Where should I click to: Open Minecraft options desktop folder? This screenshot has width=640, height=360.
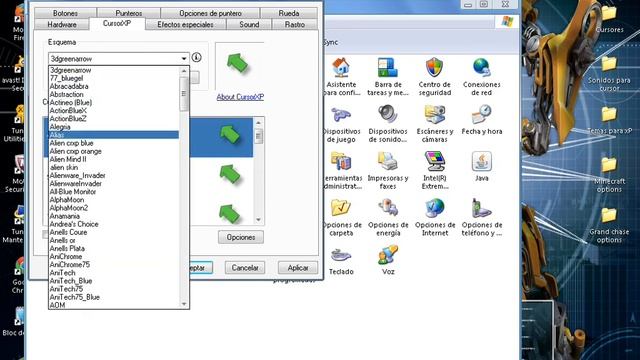[x=609, y=165]
